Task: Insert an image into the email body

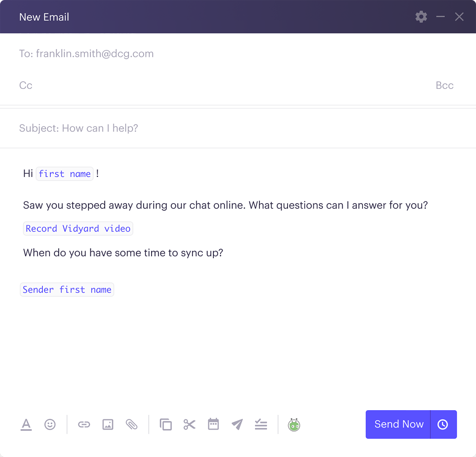Action: [108, 424]
